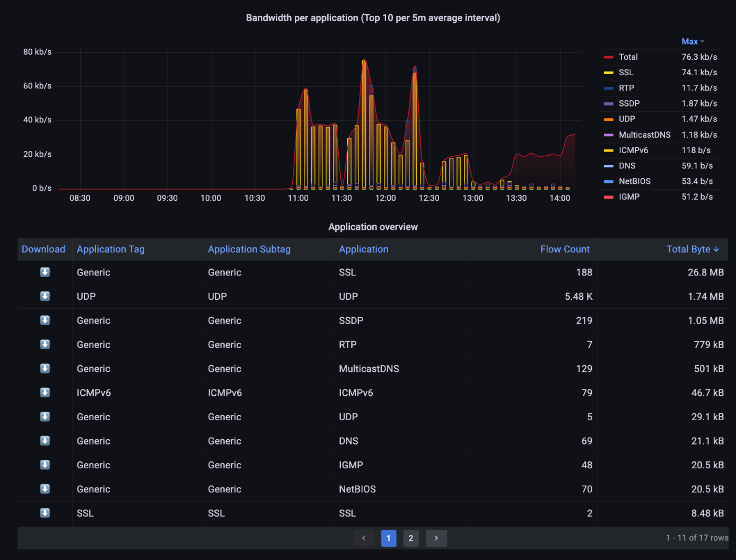This screenshot has height=560, width=736.
Task: Click the Application overview panel title
Action: coord(373,227)
